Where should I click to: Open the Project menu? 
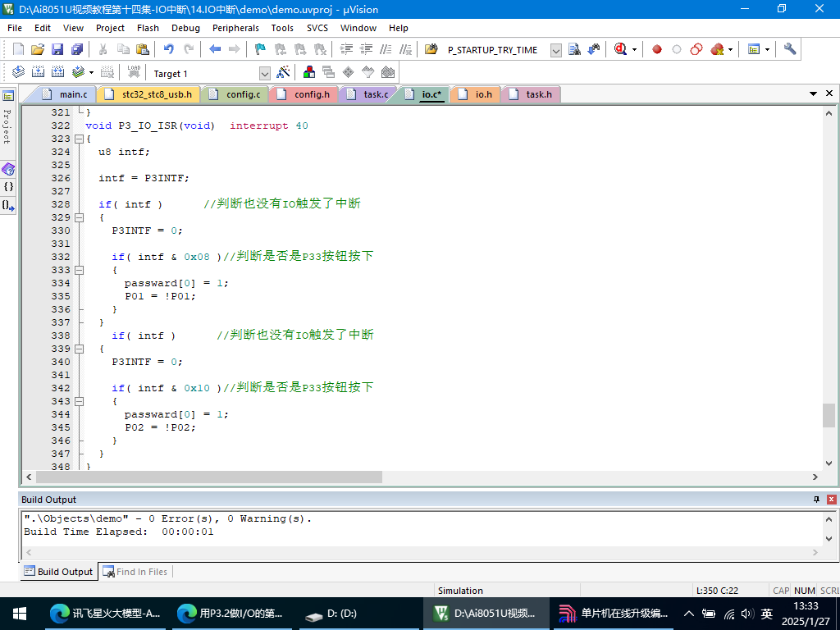coord(110,28)
